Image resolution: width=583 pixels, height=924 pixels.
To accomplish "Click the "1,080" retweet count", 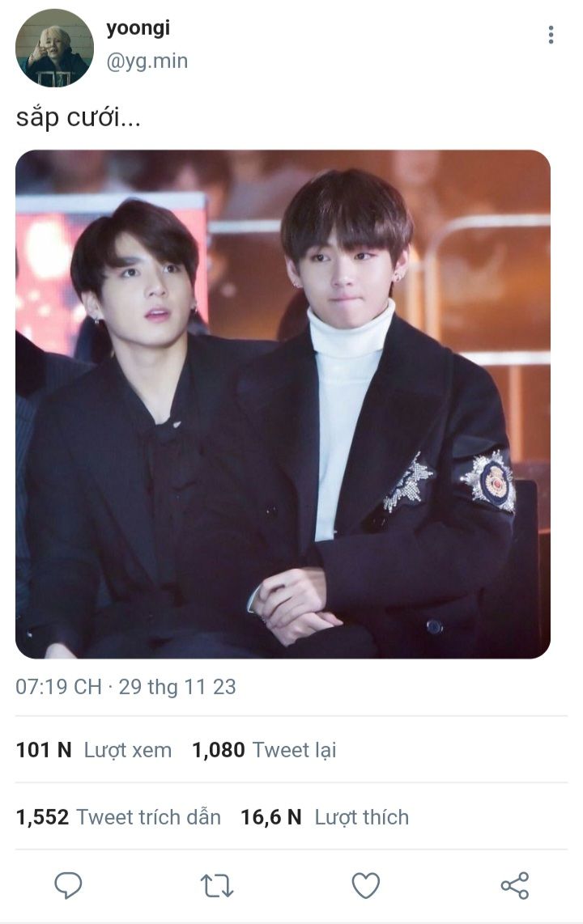I will (218, 750).
